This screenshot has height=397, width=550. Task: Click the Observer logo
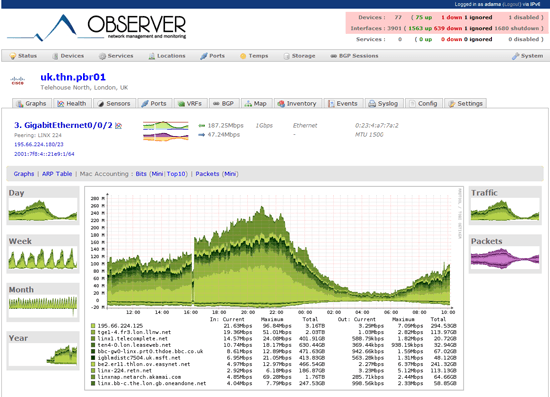[x=96, y=27]
